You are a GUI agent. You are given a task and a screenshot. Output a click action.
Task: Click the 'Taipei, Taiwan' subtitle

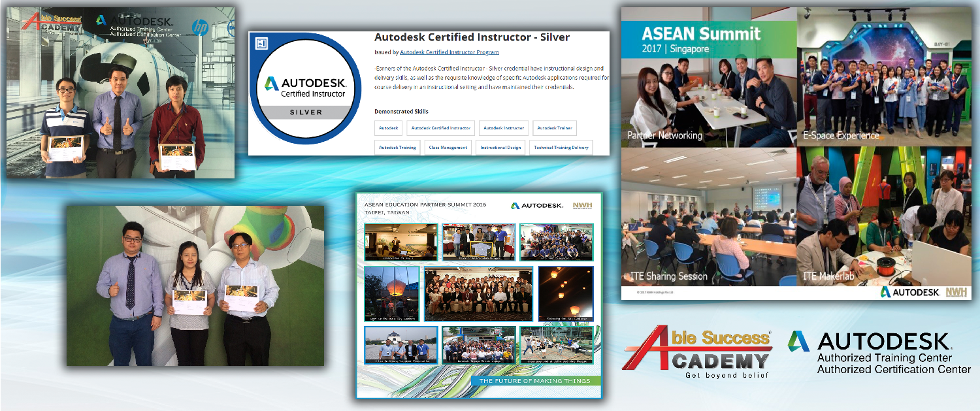386,212
